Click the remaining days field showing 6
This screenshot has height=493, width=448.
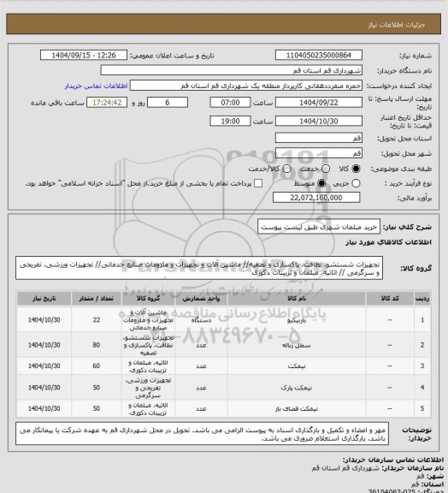coord(168,103)
